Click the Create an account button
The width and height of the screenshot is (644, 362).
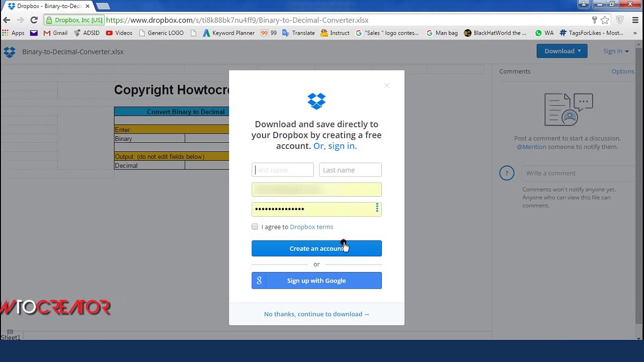(316, 248)
